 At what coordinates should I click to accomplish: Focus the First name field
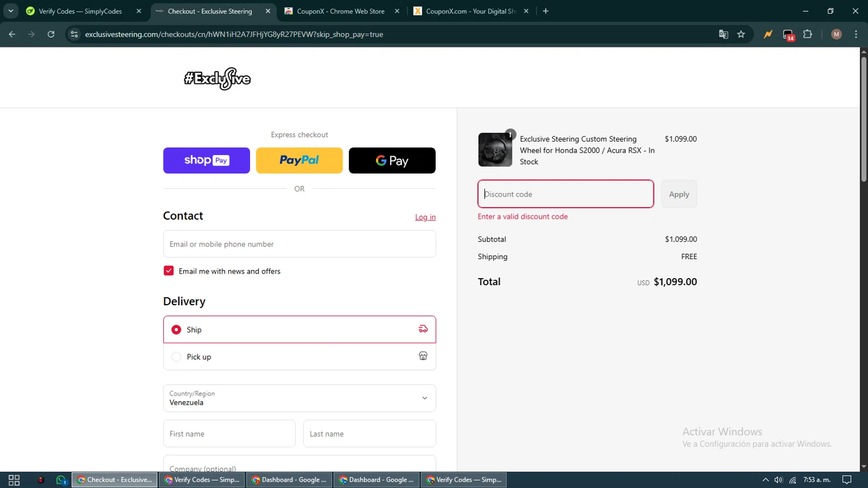pyautogui.click(x=229, y=434)
